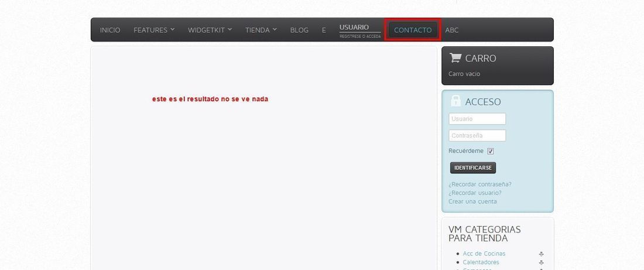Go to the BLOG page
The width and height of the screenshot is (644, 270).
[x=299, y=30]
